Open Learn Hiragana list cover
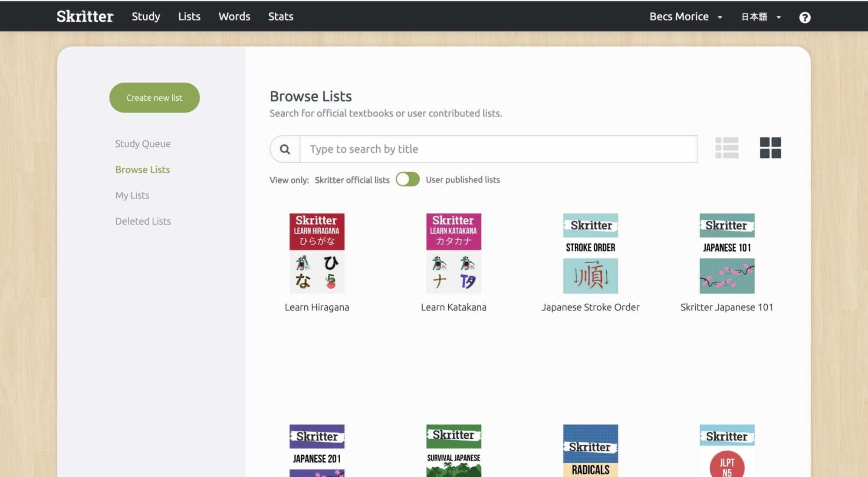The width and height of the screenshot is (868, 477). coord(317,253)
